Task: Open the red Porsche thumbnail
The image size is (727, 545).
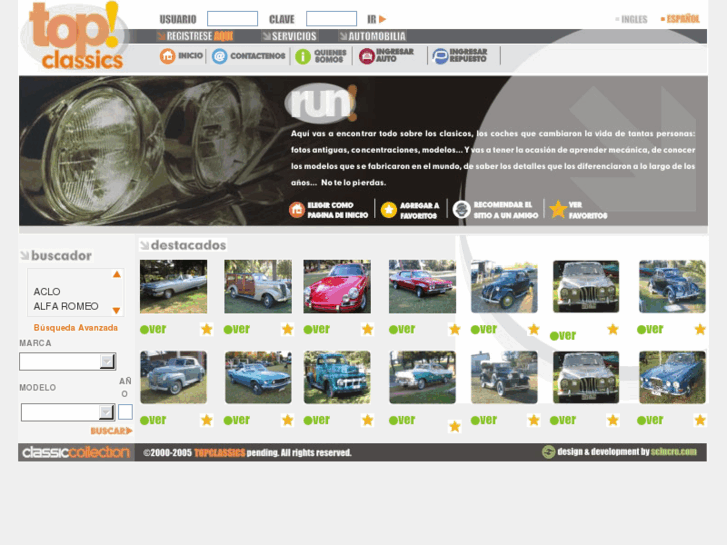Action: point(337,286)
